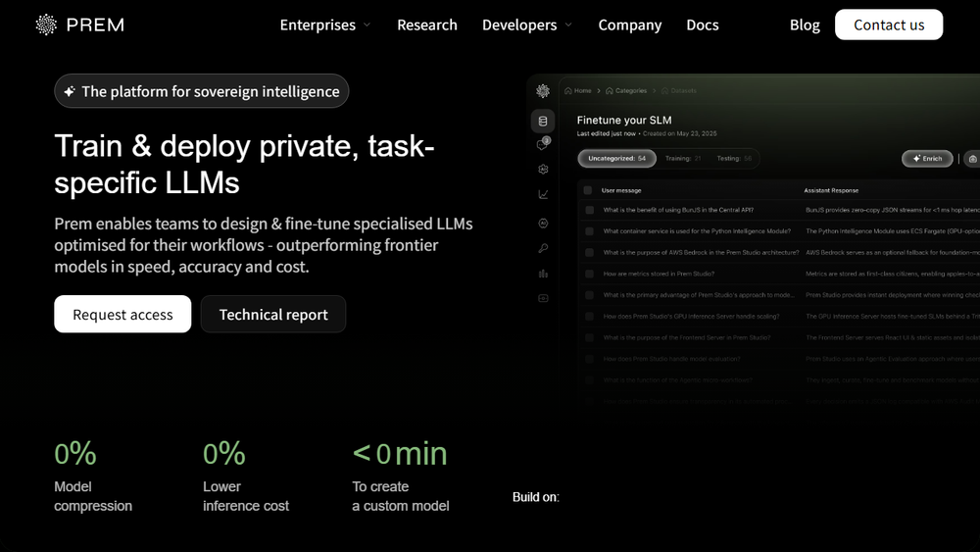Open the bar chart icon in sidebar
Image resolution: width=980 pixels, height=552 pixels.
[543, 274]
